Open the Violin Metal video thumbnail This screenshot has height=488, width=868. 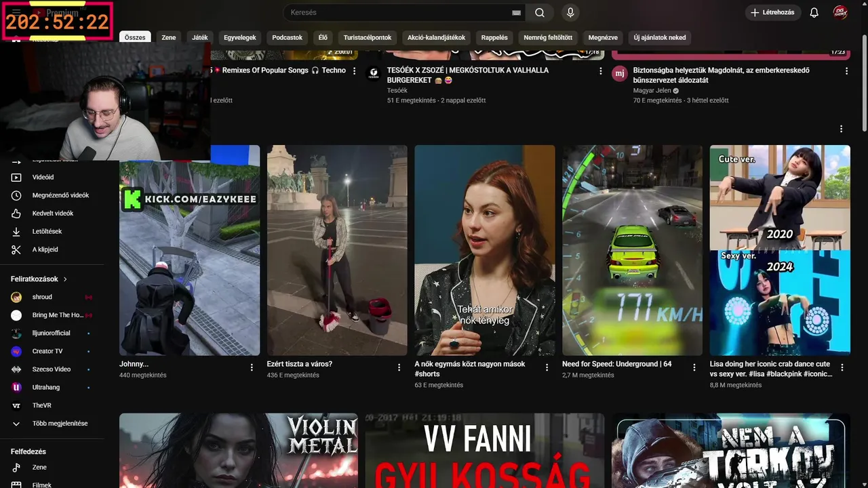(239, 451)
